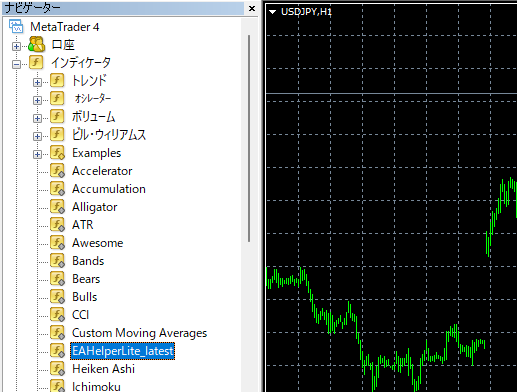The image size is (517, 392).
Task: Select the Custom Moving Averages indicator
Action: point(139,333)
